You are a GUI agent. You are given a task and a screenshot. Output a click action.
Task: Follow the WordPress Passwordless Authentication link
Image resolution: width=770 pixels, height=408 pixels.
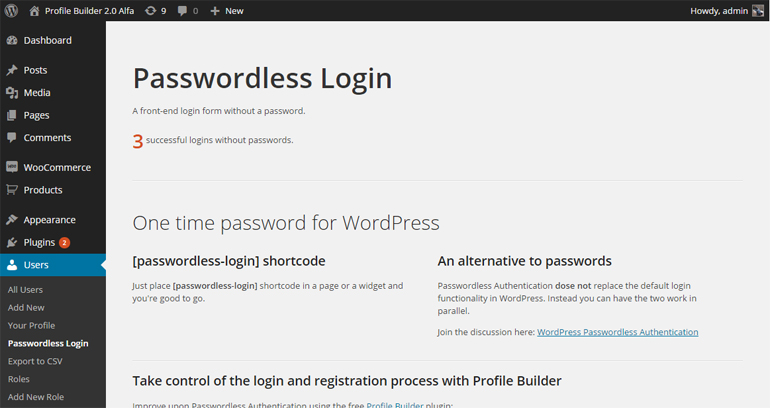tap(617, 332)
